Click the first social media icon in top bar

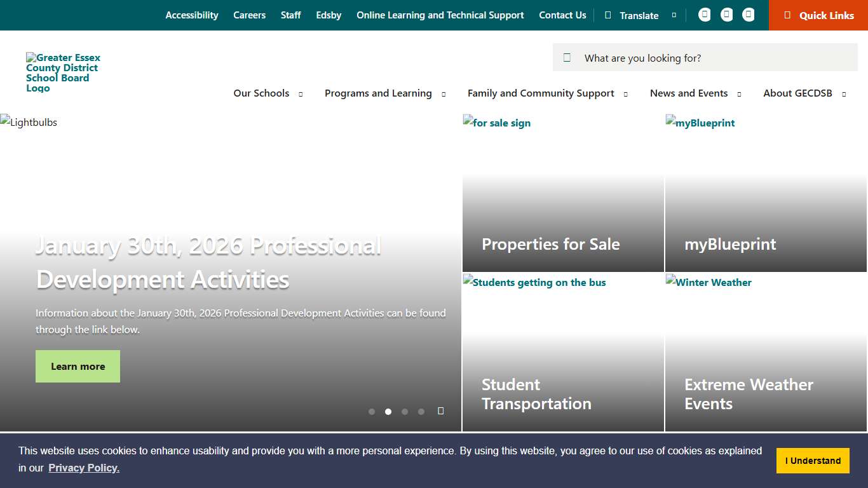704,15
